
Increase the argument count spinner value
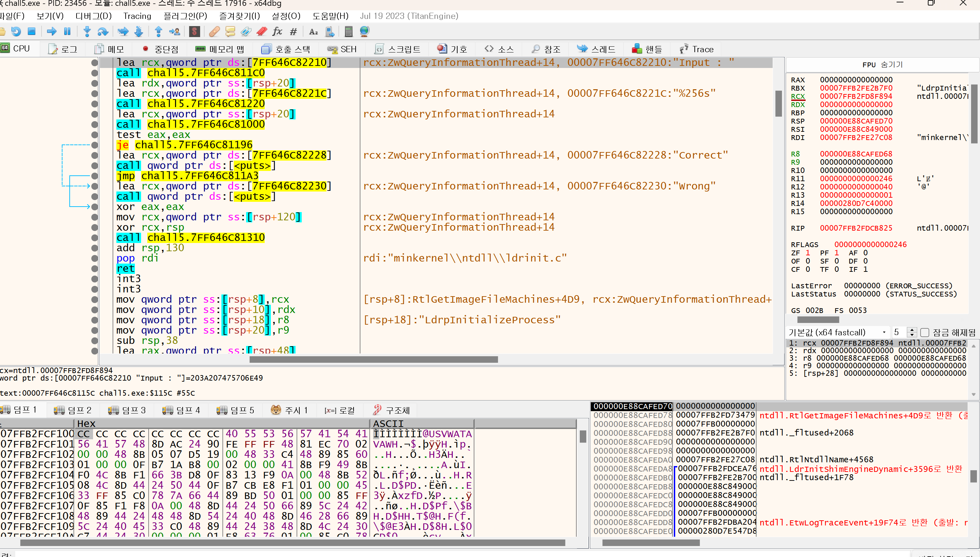click(912, 330)
